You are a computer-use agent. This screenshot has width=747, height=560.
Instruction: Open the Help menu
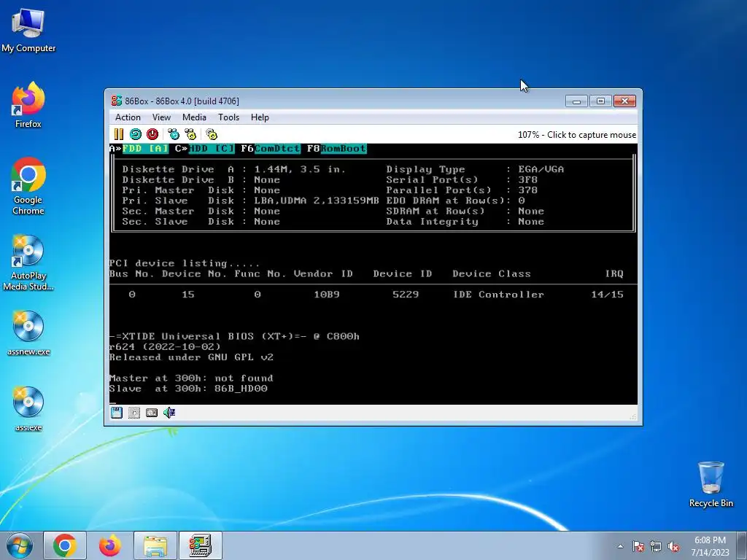[x=260, y=117]
